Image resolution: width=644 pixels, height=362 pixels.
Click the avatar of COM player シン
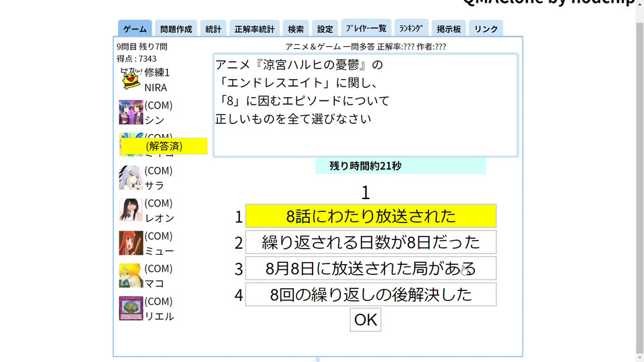(131, 112)
